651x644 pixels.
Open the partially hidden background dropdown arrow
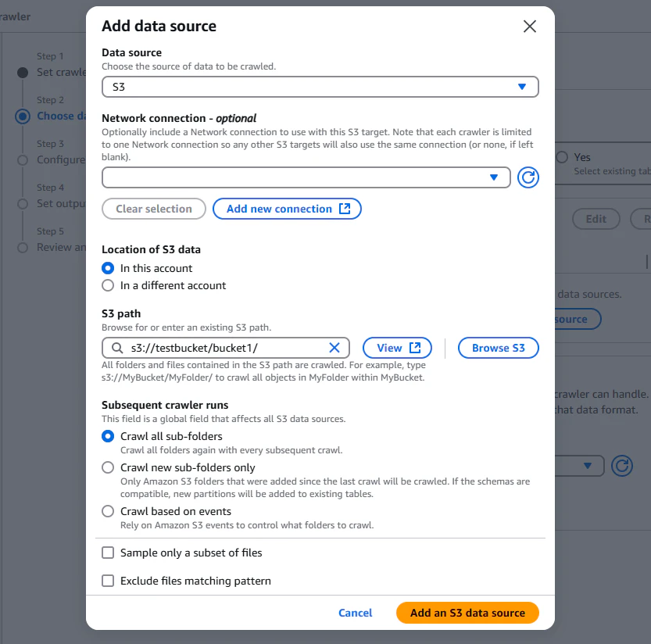coord(587,466)
